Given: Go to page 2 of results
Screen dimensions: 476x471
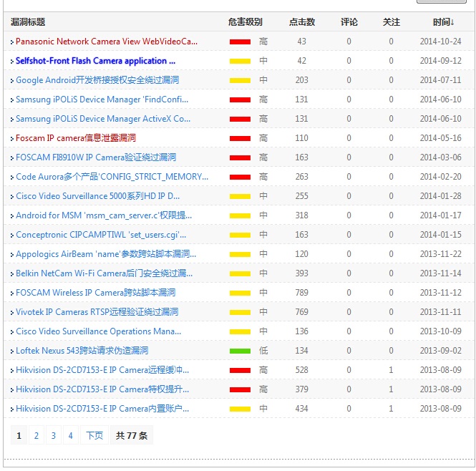Looking at the screenshot, I should 37,435.
